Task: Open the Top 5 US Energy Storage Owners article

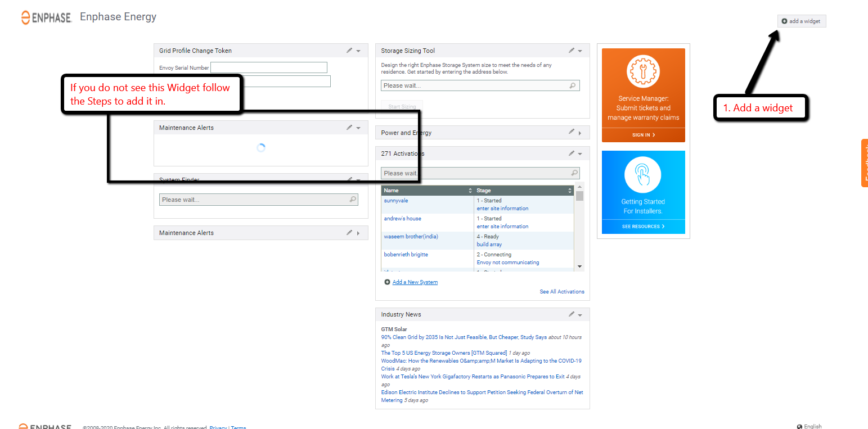Action: (444, 353)
